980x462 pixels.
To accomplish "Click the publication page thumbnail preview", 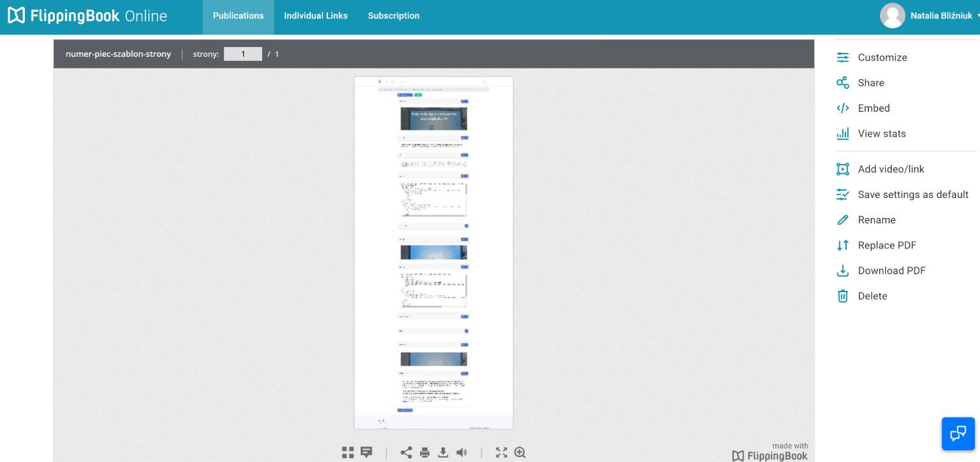I will (x=434, y=253).
